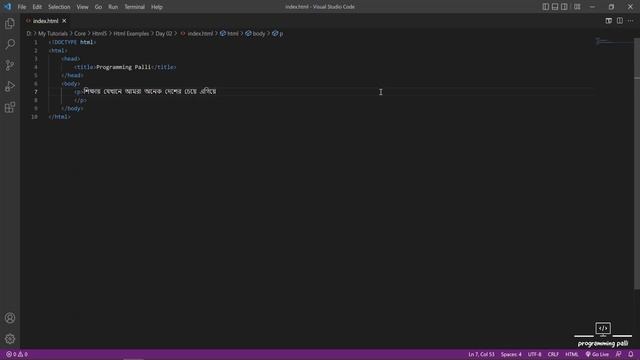Toggle panel layout icon in title bar
This screenshot has height=360, width=640.
555,7
